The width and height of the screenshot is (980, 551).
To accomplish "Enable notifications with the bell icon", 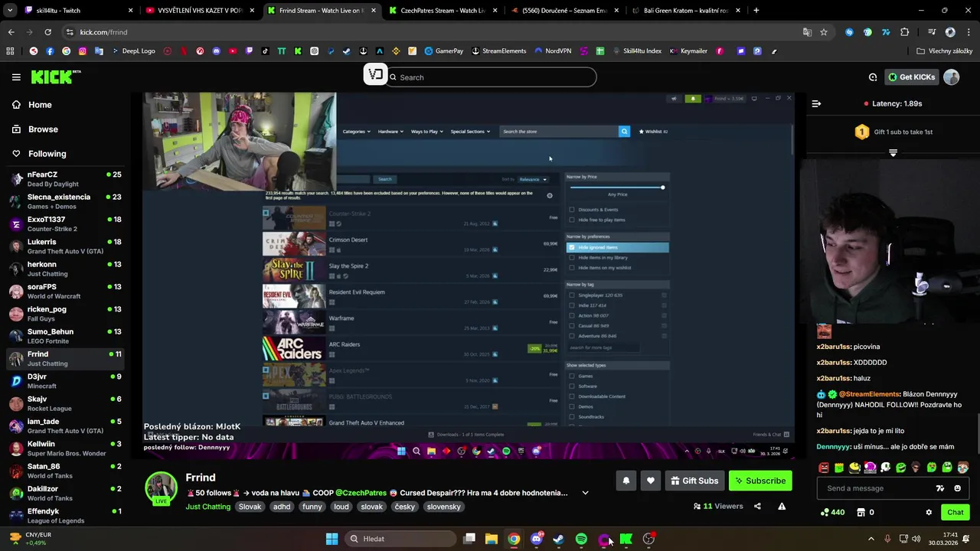I will pos(626,481).
